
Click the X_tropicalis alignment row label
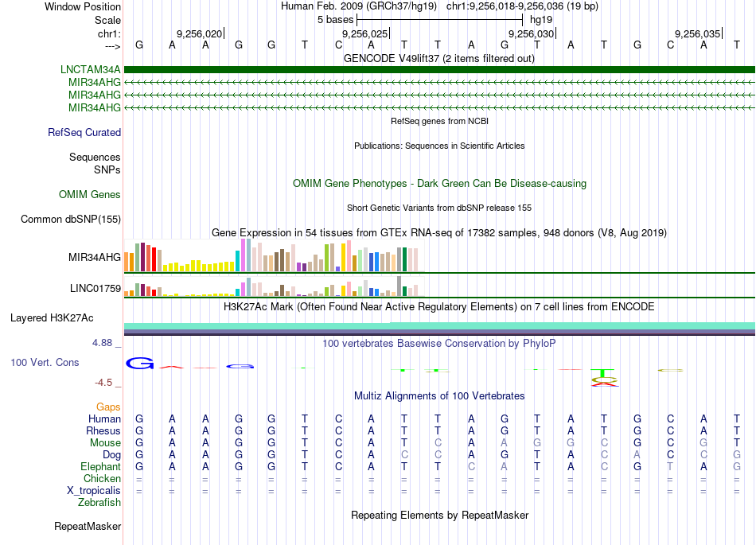(x=94, y=491)
